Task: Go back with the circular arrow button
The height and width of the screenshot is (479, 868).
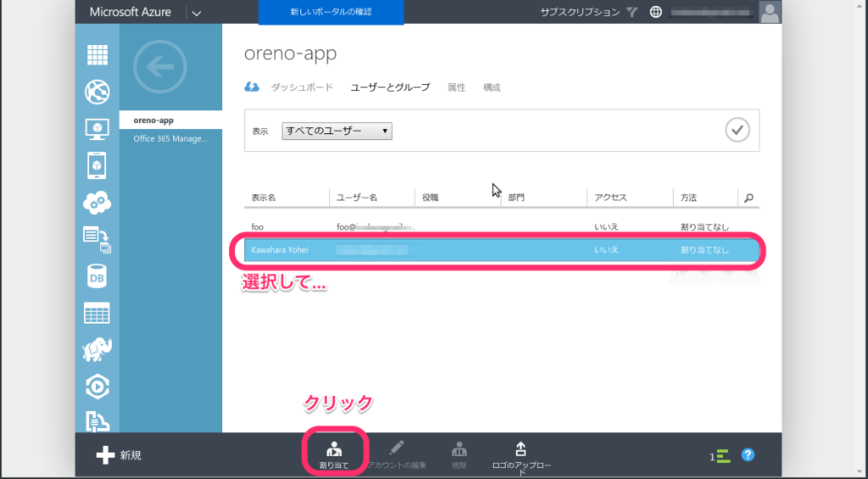Action: (160, 67)
